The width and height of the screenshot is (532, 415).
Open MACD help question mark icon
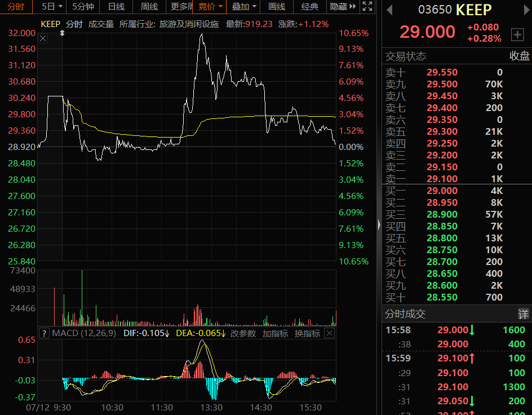click(x=44, y=333)
